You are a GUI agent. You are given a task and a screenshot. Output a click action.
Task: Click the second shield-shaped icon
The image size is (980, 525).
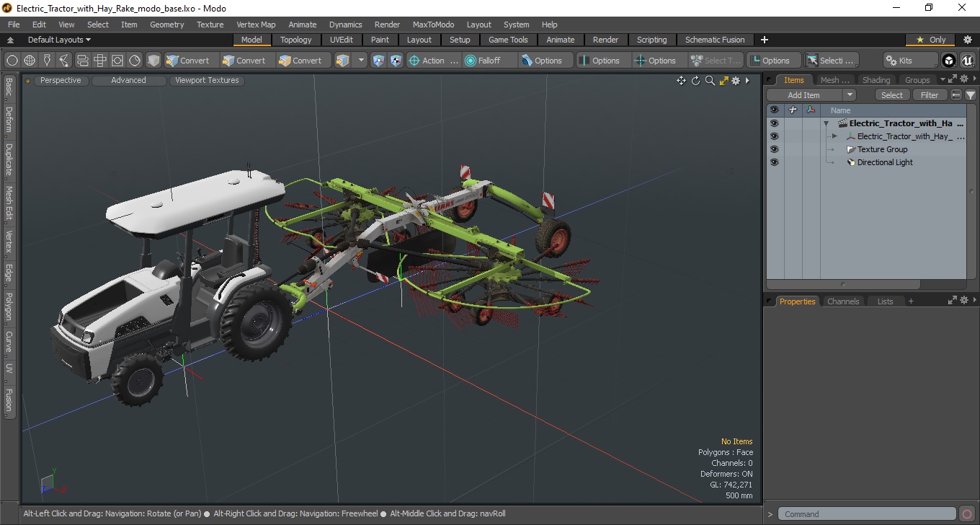tap(396, 61)
